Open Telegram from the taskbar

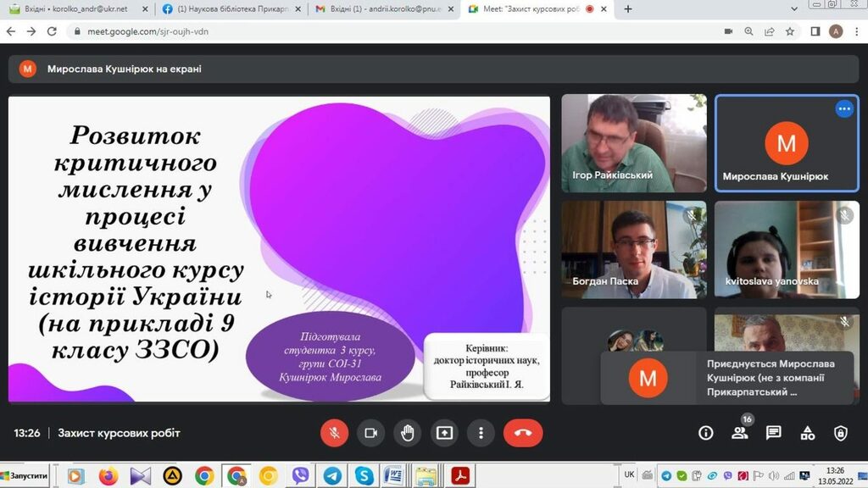pyautogui.click(x=332, y=475)
